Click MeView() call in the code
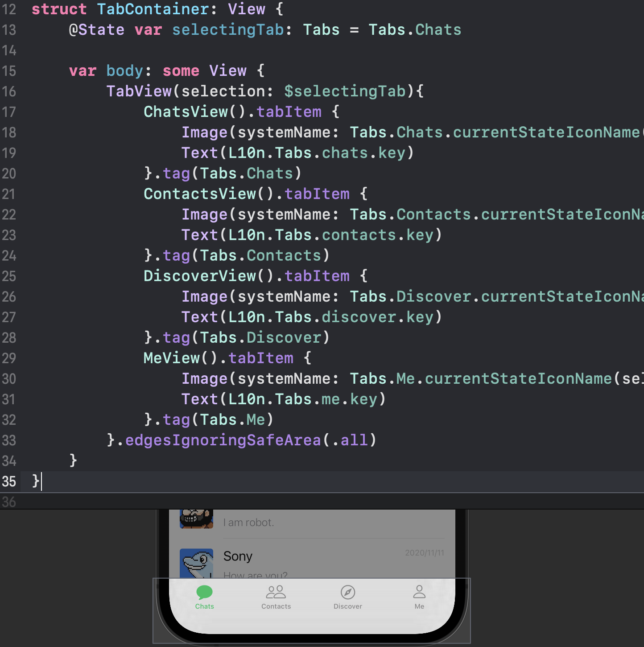 click(x=180, y=358)
